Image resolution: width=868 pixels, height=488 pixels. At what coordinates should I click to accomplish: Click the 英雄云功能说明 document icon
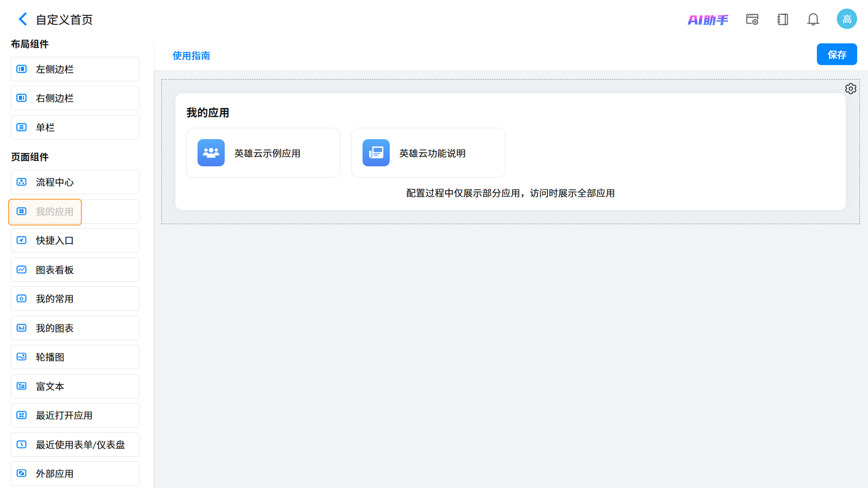[376, 153]
